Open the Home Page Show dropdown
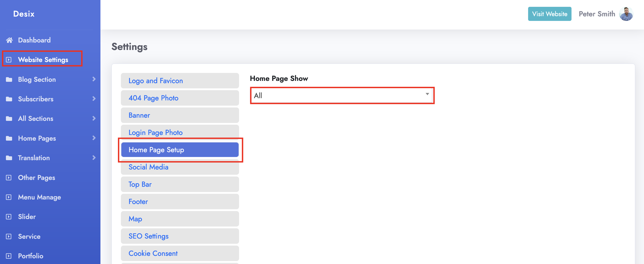Screen dimensions: 644x264 pos(342,95)
